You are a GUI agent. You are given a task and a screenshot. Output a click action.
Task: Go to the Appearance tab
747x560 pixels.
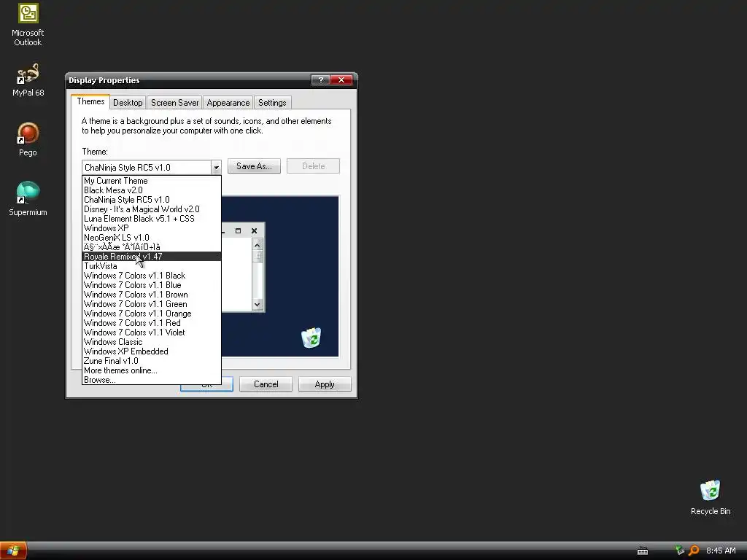(x=228, y=102)
